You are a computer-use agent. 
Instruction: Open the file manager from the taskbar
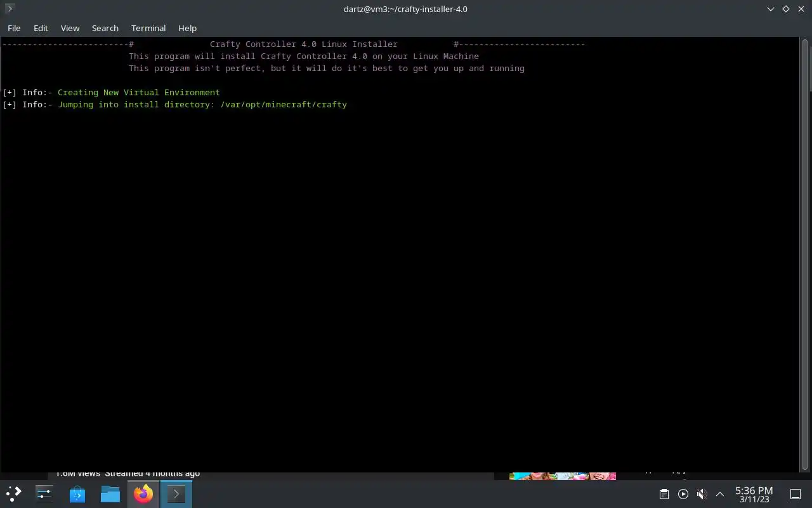click(x=110, y=493)
